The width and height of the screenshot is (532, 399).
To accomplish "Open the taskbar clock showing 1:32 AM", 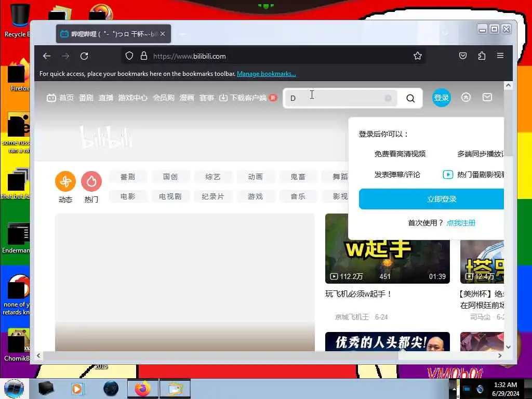I will coord(506,389).
